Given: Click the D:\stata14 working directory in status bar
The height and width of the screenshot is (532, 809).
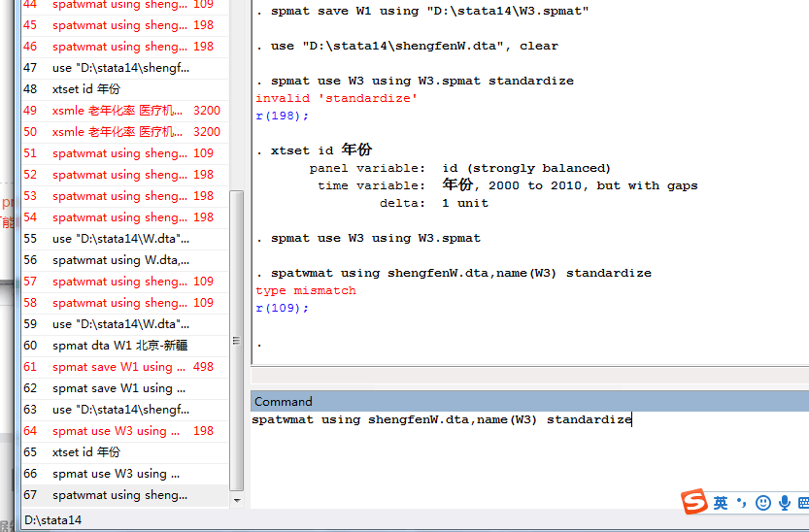Looking at the screenshot, I should point(53,520).
